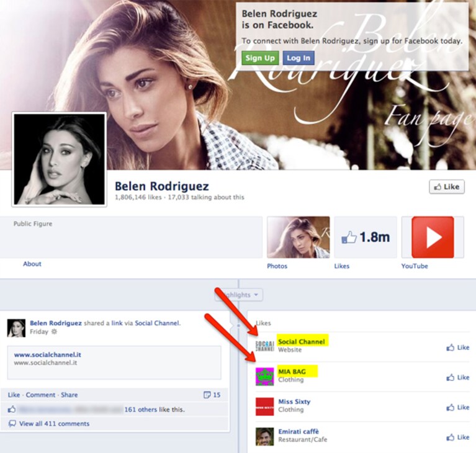
Task: Click thumbs-up icon beside 161 others
Action: coord(12,410)
